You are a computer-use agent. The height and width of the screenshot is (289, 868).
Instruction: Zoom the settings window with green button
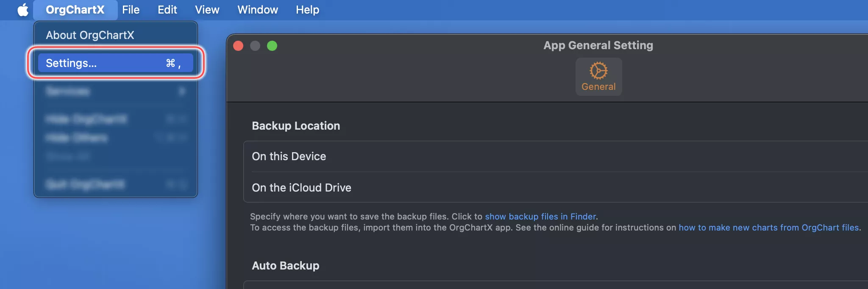[272, 46]
